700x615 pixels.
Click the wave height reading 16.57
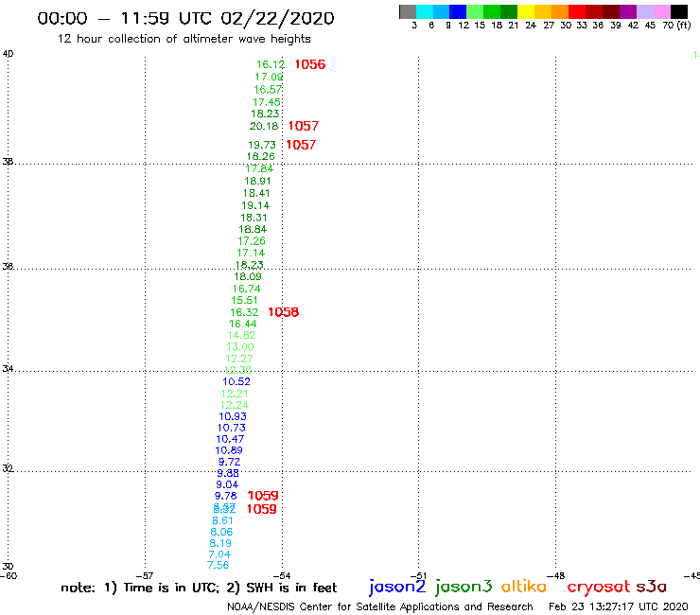point(268,90)
